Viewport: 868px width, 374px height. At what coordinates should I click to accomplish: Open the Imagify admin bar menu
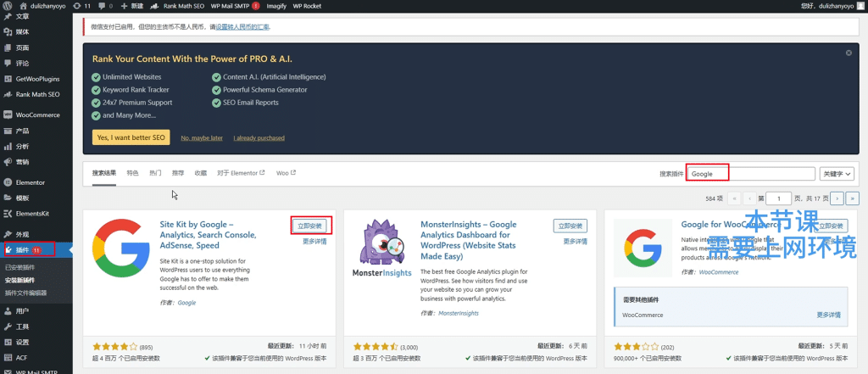pos(276,6)
